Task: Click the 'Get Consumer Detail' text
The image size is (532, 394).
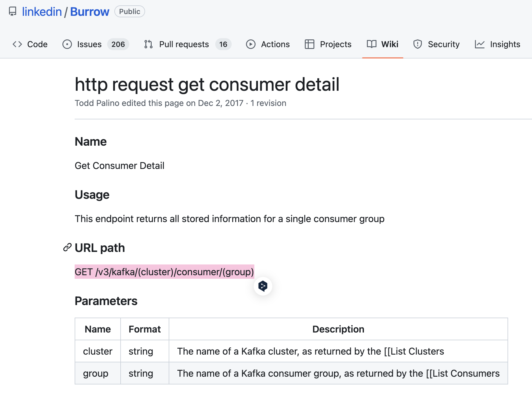Action: click(x=119, y=166)
